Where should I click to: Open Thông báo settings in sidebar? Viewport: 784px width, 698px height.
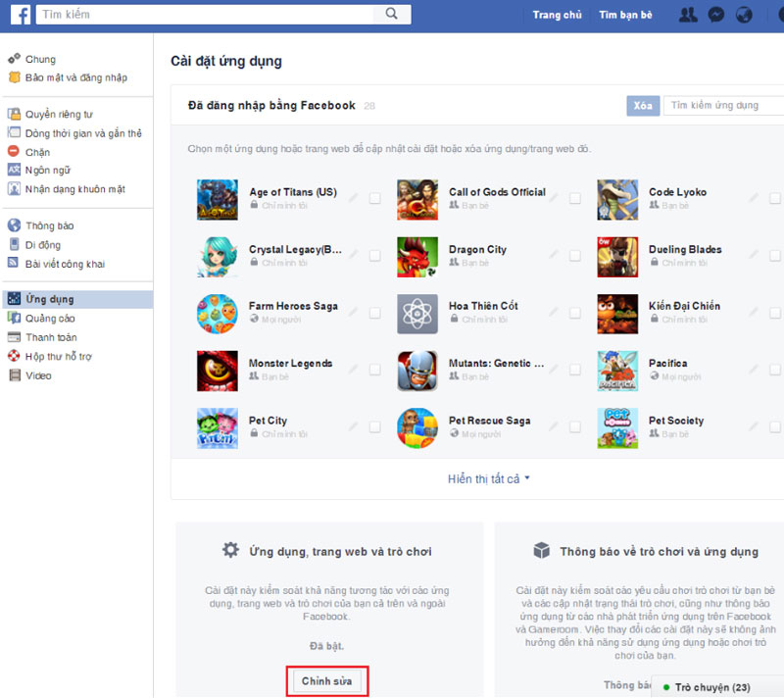pyautogui.click(x=49, y=225)
